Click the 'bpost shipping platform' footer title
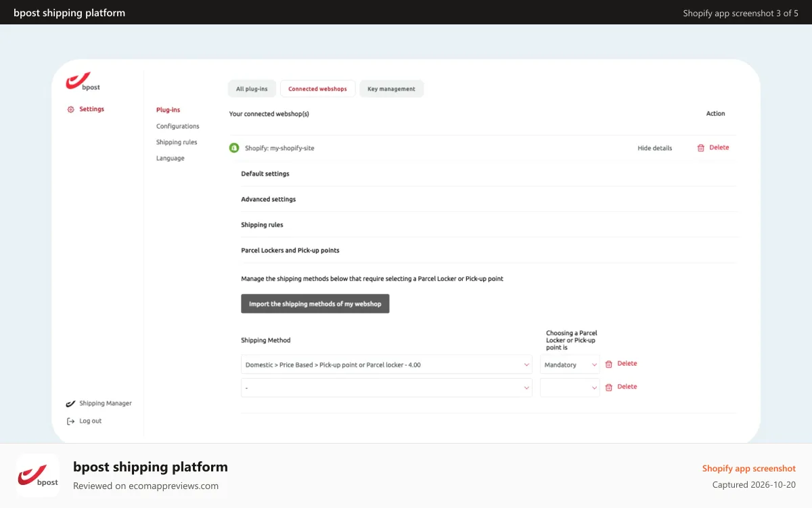The image size is (812, 508). 150,467
